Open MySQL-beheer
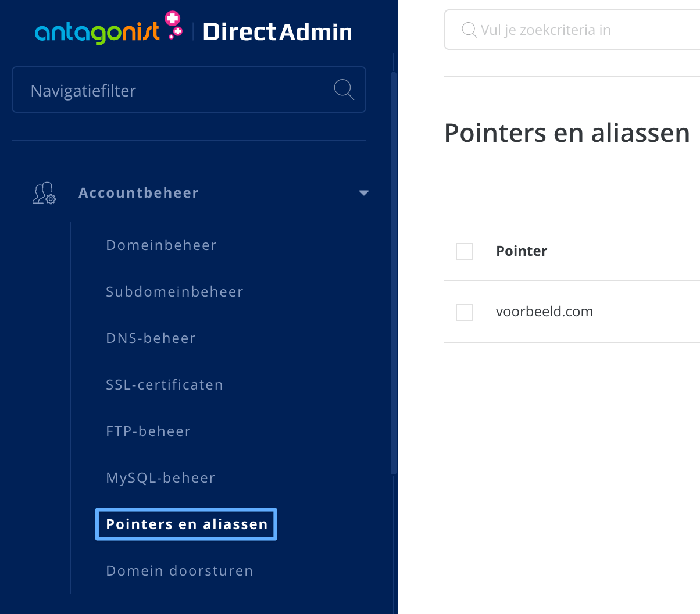The height and width of the screenshot is (614, 700). coord(160,477)
